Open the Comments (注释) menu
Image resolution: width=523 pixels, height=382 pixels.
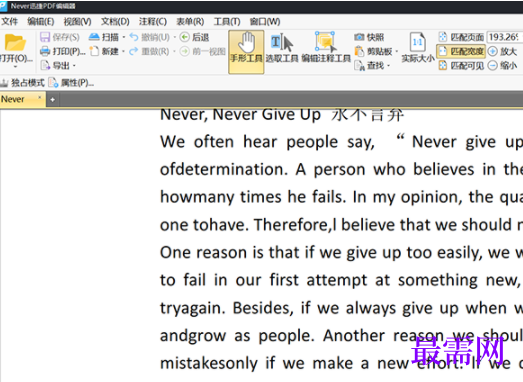(153, 22)
